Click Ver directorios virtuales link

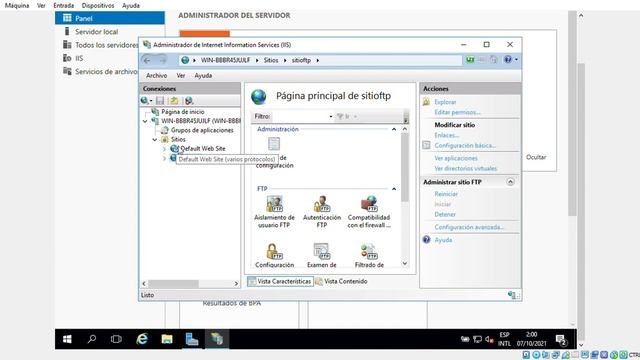click(x=465, y=168)
